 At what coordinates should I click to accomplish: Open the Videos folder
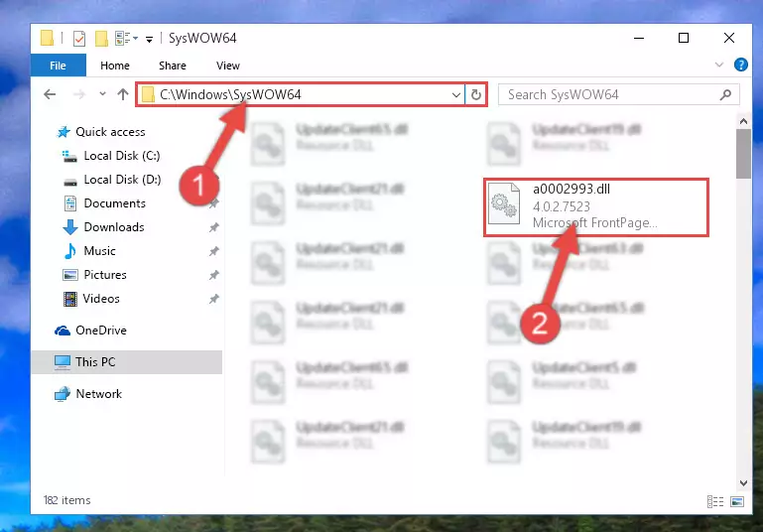tap(101, 299)
